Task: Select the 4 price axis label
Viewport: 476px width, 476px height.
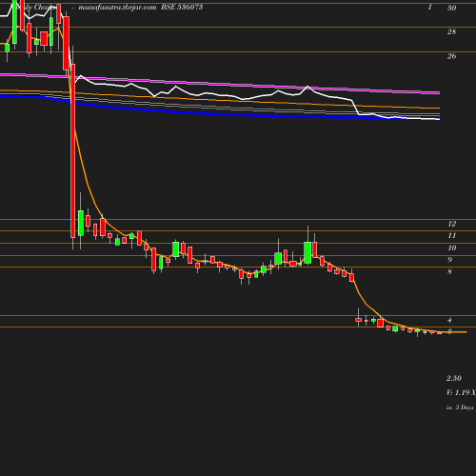Action: pyautogui.click(x=449, y=320)
